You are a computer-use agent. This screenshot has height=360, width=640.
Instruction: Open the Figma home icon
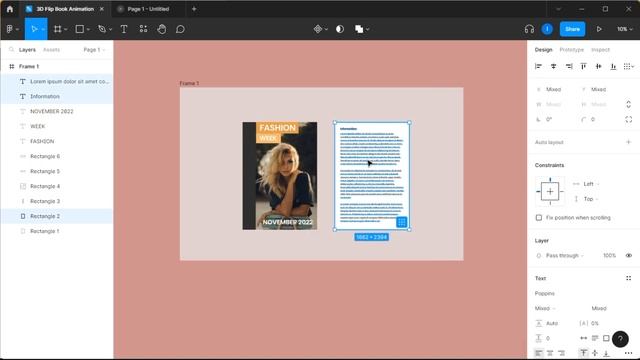[x=10, y=9]
